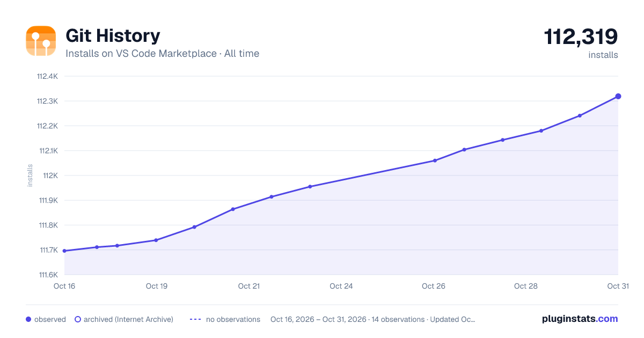
Task: Click the filled 'observed' legend dot
Action: [28, 319]
